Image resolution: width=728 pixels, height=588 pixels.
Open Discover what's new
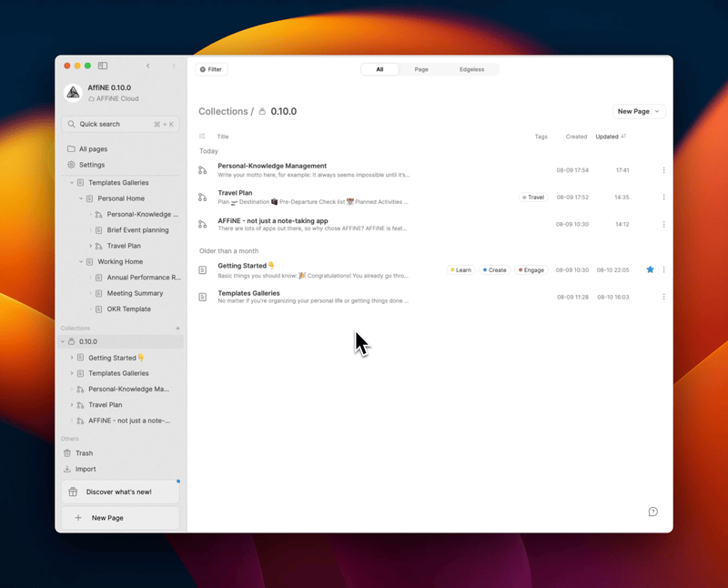pyautogui.click(x=121, y=492)
